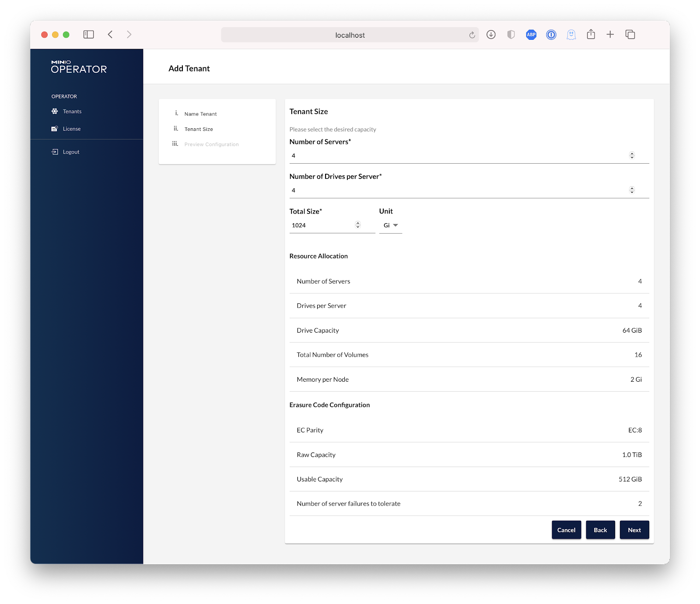
Task: Click the Logout icon in sidebar
Action: coord(55,152)
